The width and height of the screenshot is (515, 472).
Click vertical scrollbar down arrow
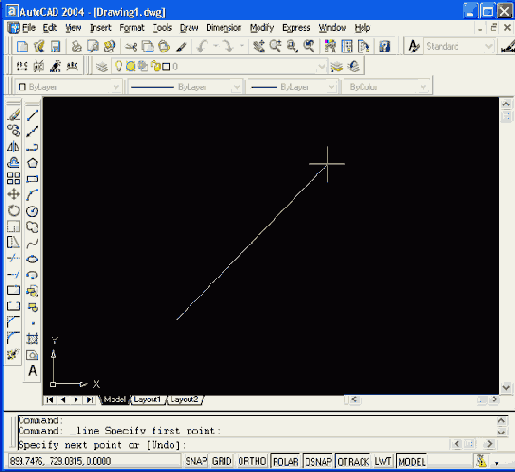pyautogui.click(x=506, y=387)
